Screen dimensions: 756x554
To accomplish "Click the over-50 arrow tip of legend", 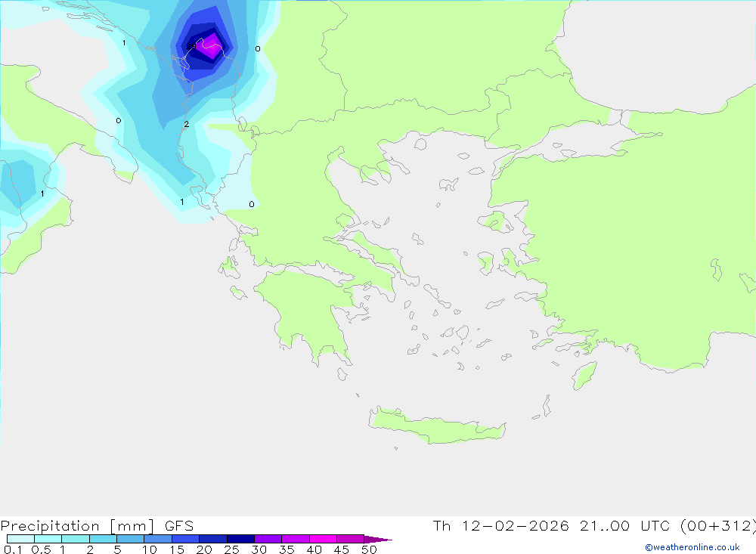I will [x=377, y=540].
